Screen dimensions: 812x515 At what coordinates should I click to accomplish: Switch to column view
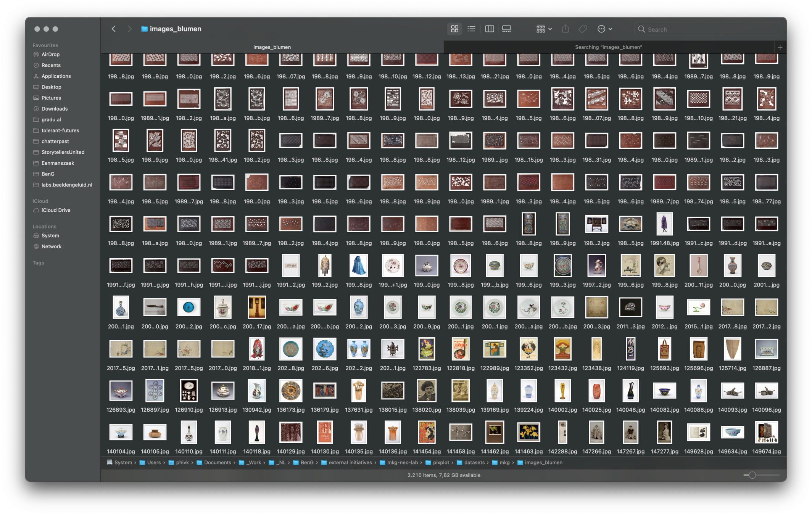(x=489, y=29)
